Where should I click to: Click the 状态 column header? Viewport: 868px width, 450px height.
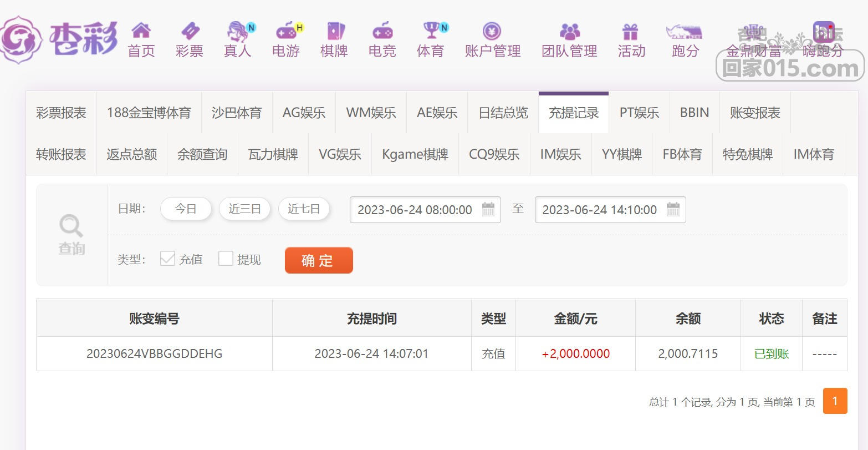(x=772, y=318)
